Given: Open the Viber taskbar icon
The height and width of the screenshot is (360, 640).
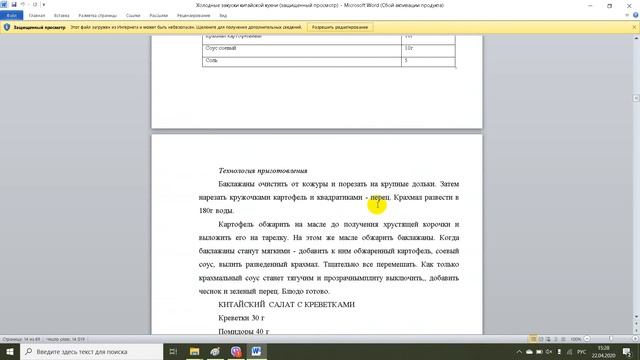Looking at the screenshot, I should point(236,351).
